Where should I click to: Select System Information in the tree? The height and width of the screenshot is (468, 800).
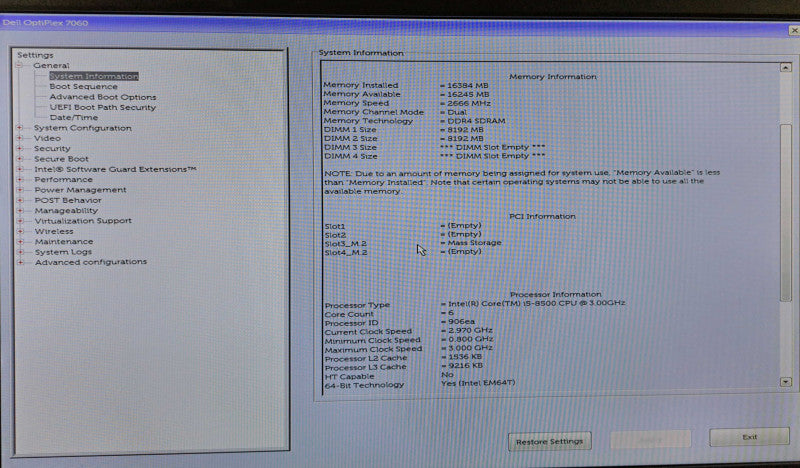tap(94, 76)
